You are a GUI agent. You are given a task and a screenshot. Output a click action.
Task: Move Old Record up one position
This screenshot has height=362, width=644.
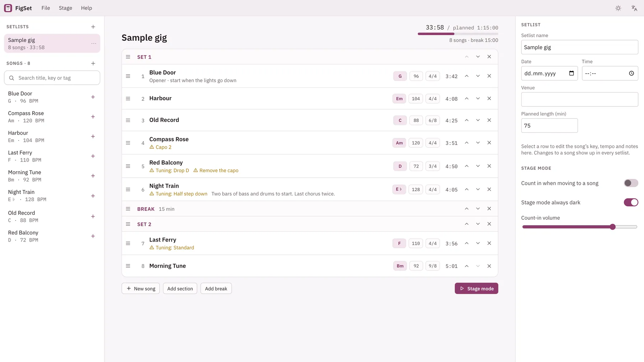pyautogui.click(x=467, y=120)
